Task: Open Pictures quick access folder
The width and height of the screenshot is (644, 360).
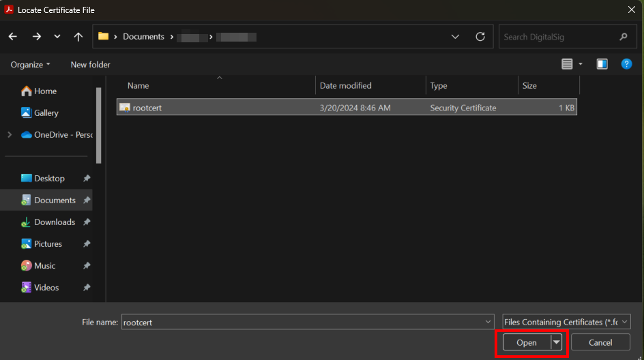Action: click(42, 244)
